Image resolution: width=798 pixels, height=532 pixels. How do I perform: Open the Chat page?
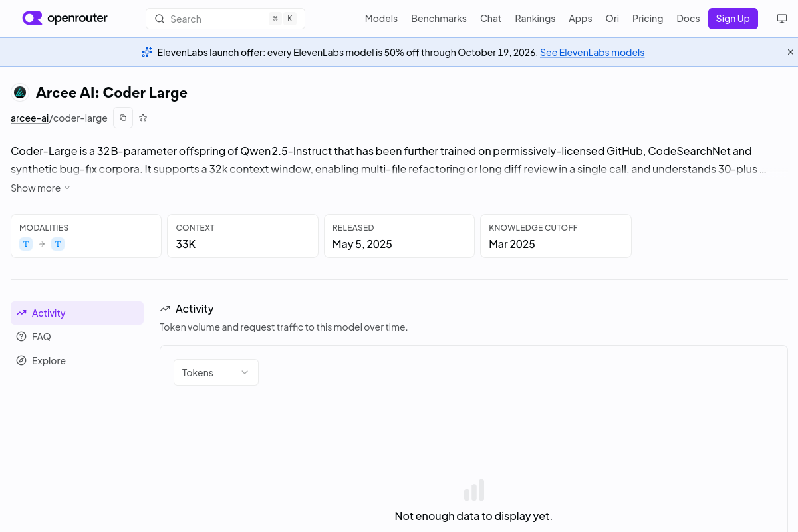click(491, 19)
